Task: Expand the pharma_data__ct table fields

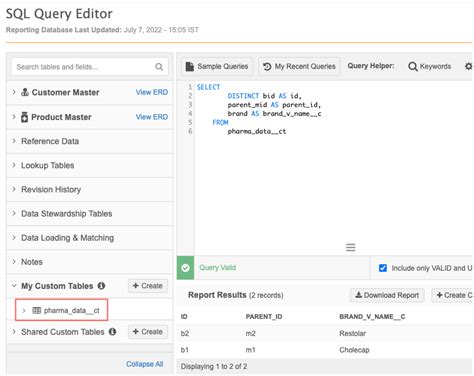Action: coord(24,311)
